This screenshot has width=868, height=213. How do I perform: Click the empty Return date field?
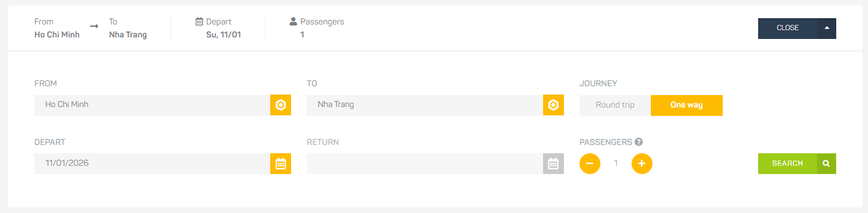click(x=424, y=164)
